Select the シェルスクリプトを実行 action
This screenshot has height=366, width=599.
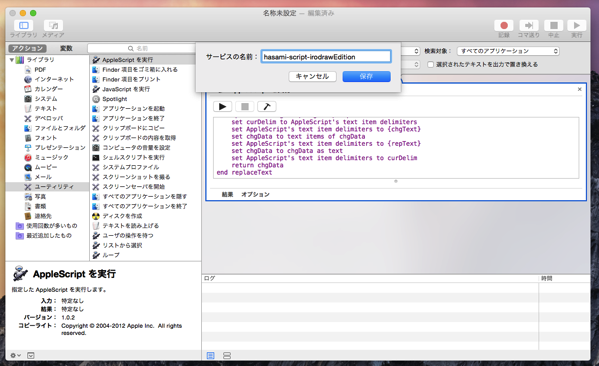[133, 157]
